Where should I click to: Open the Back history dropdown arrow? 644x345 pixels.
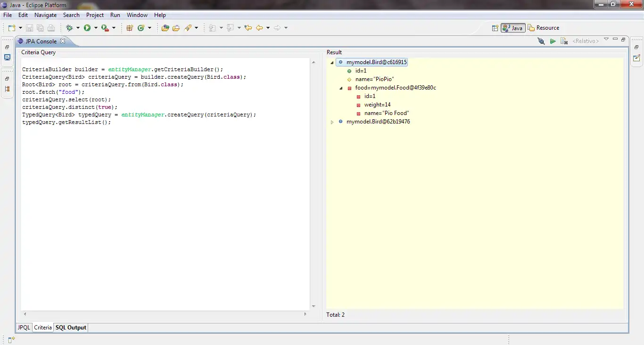click(x=268, y=28)
